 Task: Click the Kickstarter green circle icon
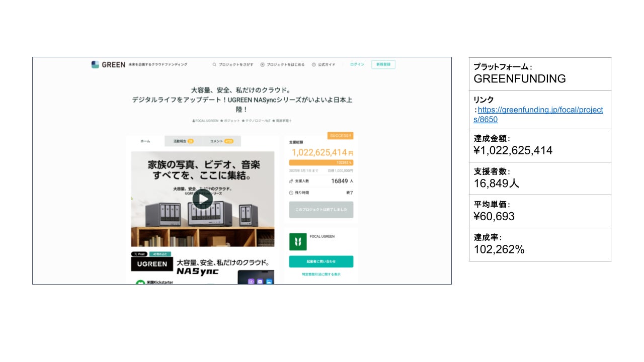(140, 283)
